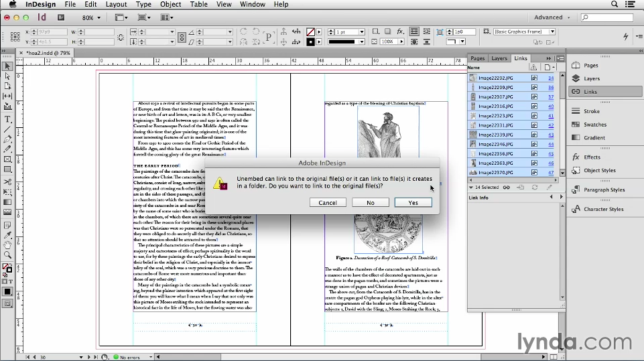The image size is (644, 361).
Task: Select the Rectangle Frame tool
Action: pyautogui.click(x=7, y=159)
